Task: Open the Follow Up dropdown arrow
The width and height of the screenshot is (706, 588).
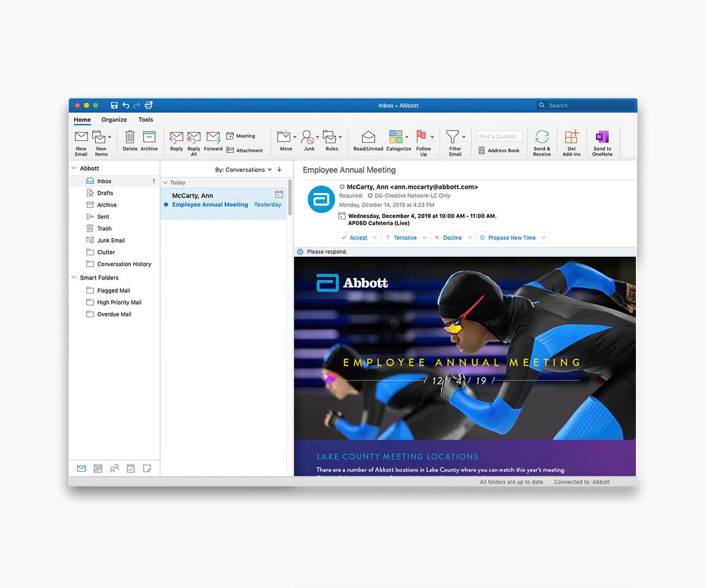Action: pyautogui.click(x=432, y=137)
